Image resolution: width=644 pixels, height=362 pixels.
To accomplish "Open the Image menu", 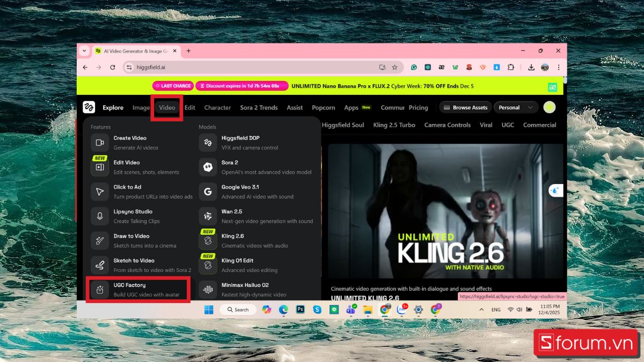I will coord(141,107).
